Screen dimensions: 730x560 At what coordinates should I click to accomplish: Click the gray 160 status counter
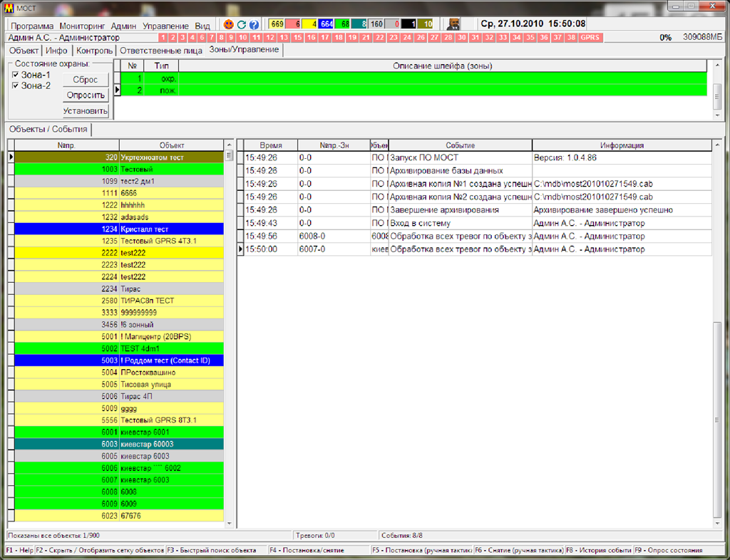(376, 24)
